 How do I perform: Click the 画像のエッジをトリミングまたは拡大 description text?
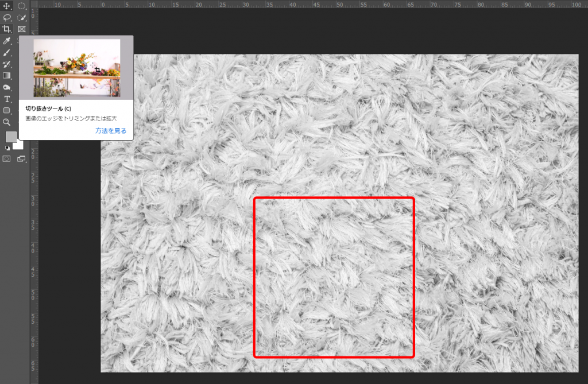point(71,118)
